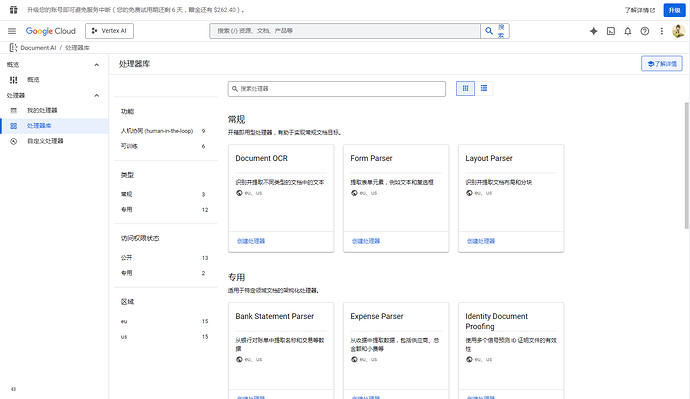Open the help question mark icon

tap(645, 31)
